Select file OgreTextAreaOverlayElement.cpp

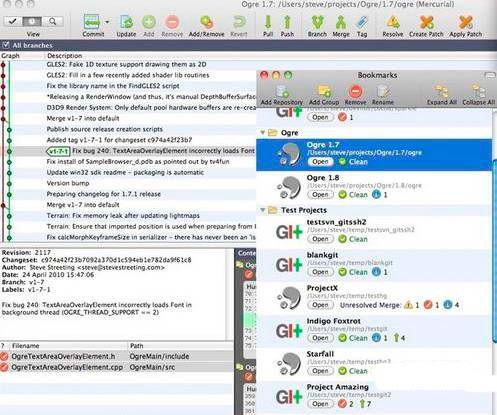click(117, 367)
